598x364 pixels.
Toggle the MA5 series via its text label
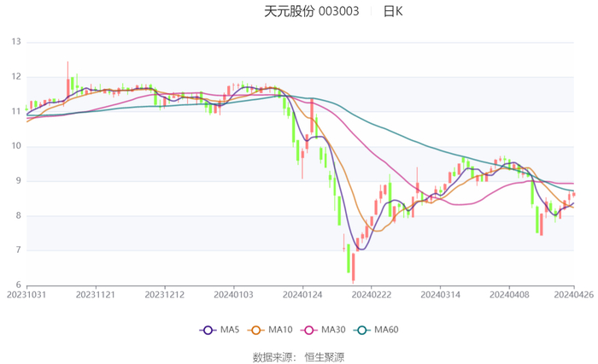[230, 331]
